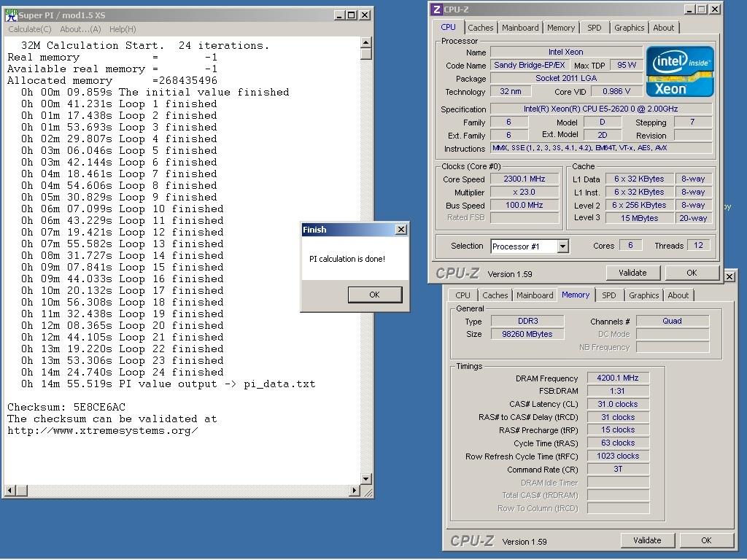Click OK in upper CPU-Z window
747x560 pixels.
tap(692, 273)
